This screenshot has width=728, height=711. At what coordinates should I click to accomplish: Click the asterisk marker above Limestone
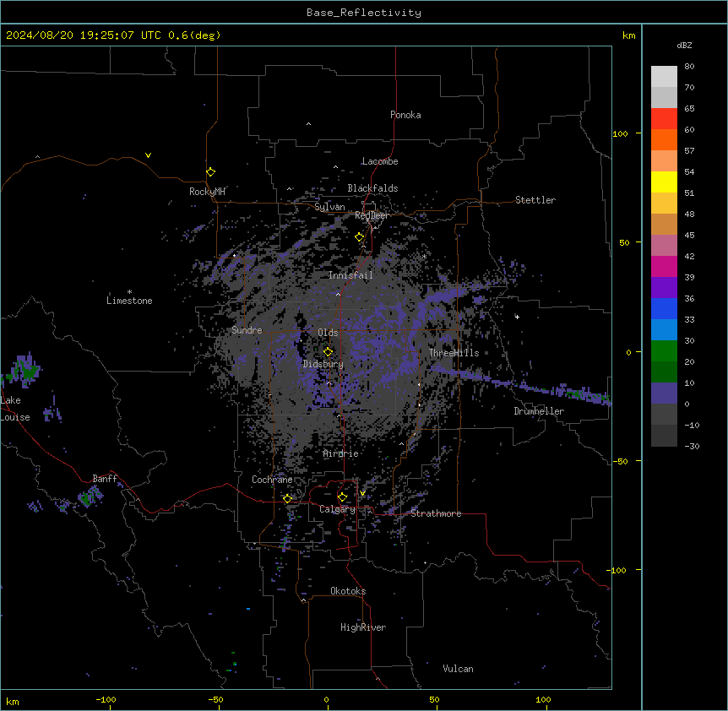(x=129, y=292)
